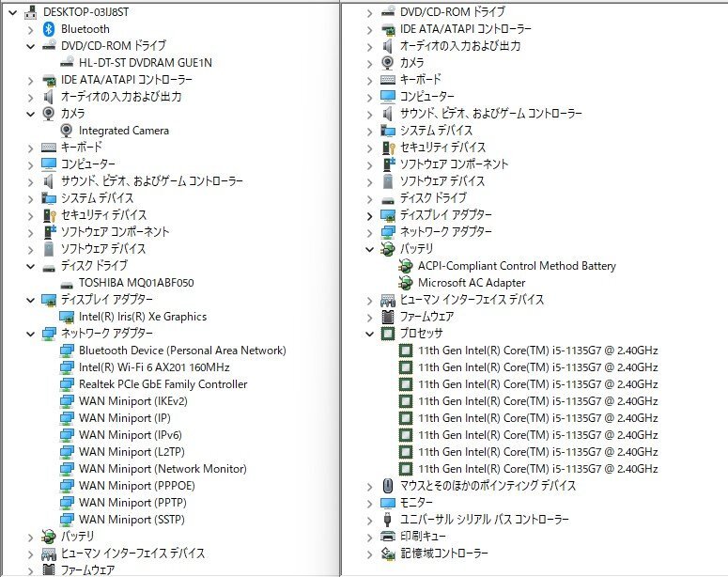The width and height of the screenshot is (728, 577).
Task: Select left-pane サウンド、ビデオ、およびゲーム コントローラー label
Action: pyautogui.click(x=152, y=181)
